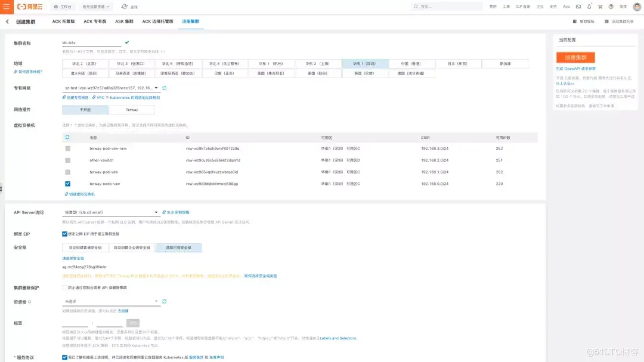Uncheck terway-node-vsw vSwitch

68,184
